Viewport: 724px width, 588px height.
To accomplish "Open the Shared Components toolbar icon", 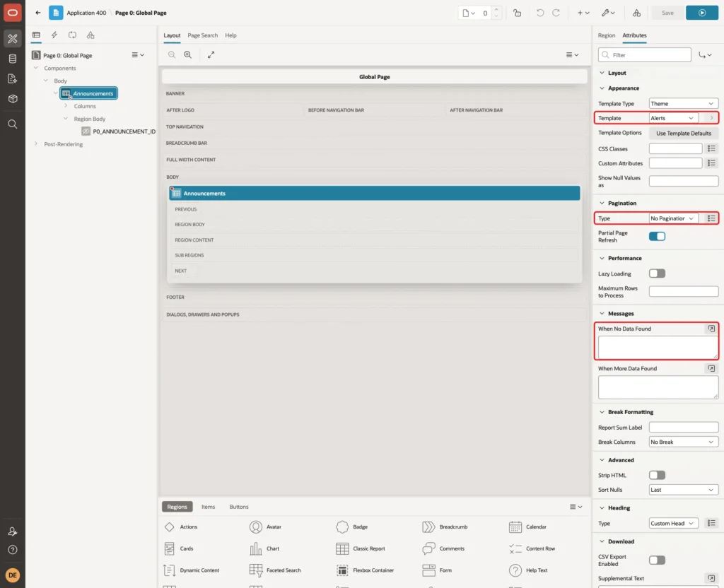I will (x=637, y=13).
